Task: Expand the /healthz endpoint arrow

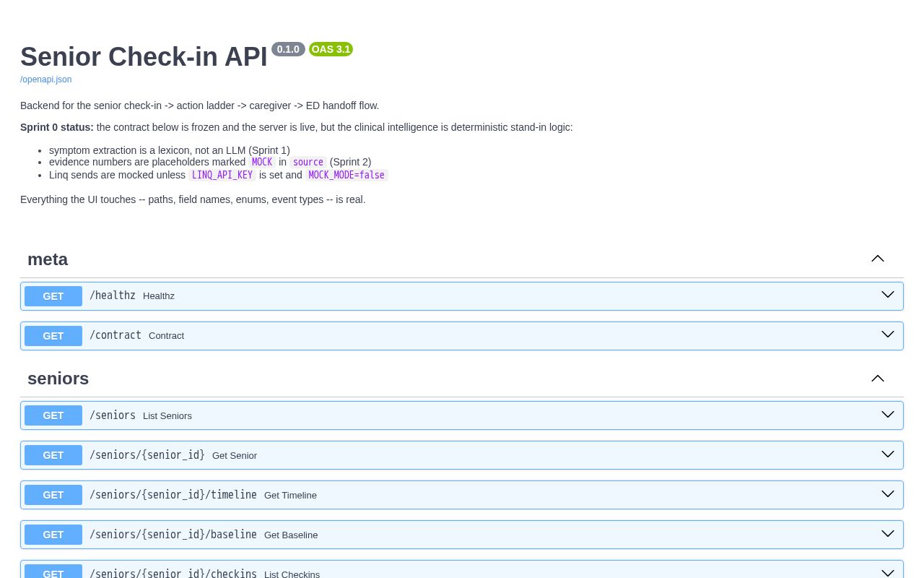Action: (x=888, y=295)
